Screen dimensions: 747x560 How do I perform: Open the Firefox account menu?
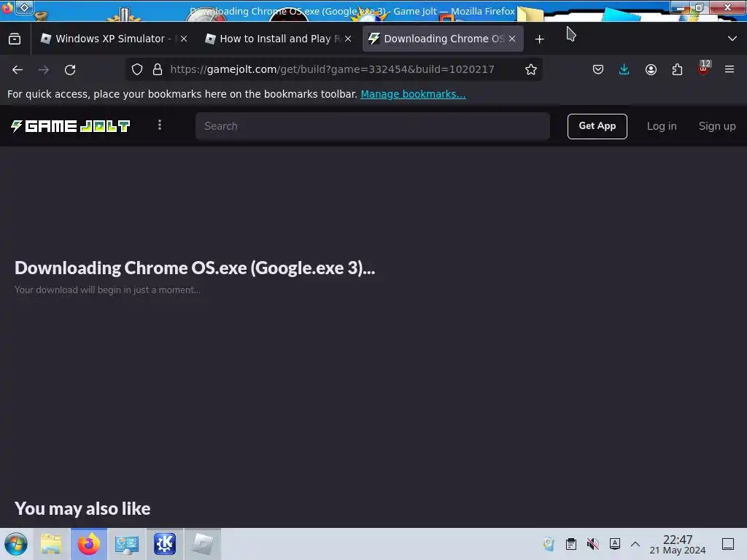[x=651, y=69]
